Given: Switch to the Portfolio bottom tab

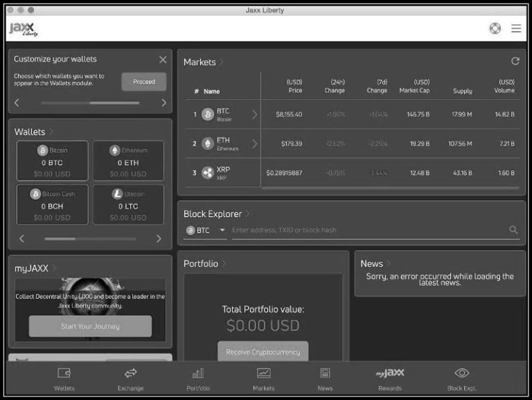Looking at the screenshot, I should (198, 379).
